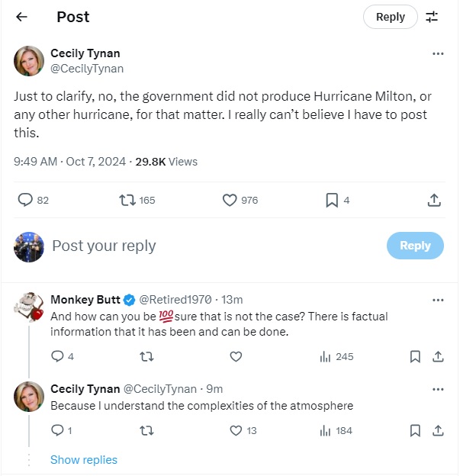Viewport: 460px width, 476px height.
Task: Click the back arrow next to Post
Action: 21,17
